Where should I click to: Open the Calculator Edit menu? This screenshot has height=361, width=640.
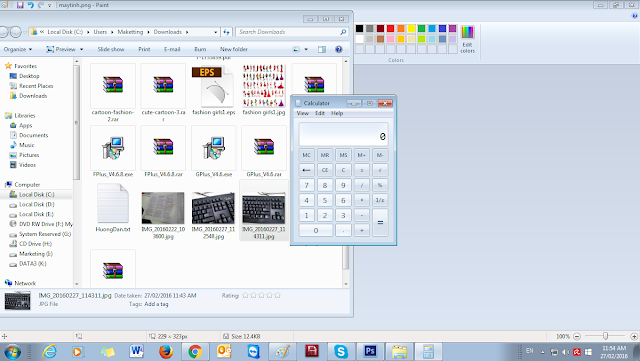(x=320, y=114)
